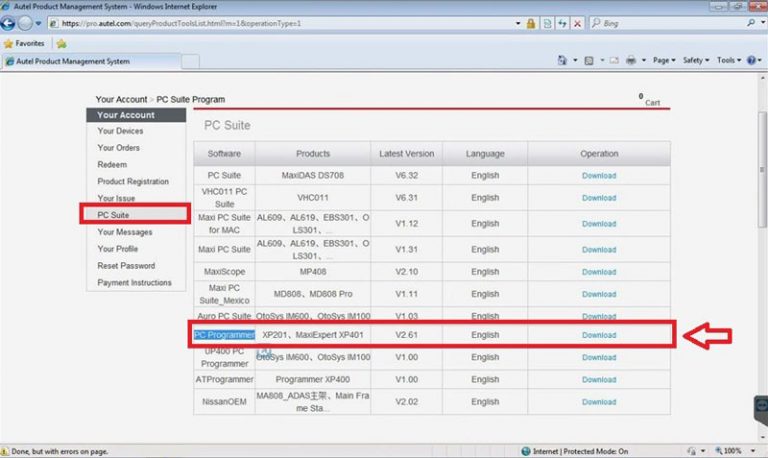The width and height of the screenshot is (768, 458).
Task: Open the Tools menu
Action: pos(729,60)
